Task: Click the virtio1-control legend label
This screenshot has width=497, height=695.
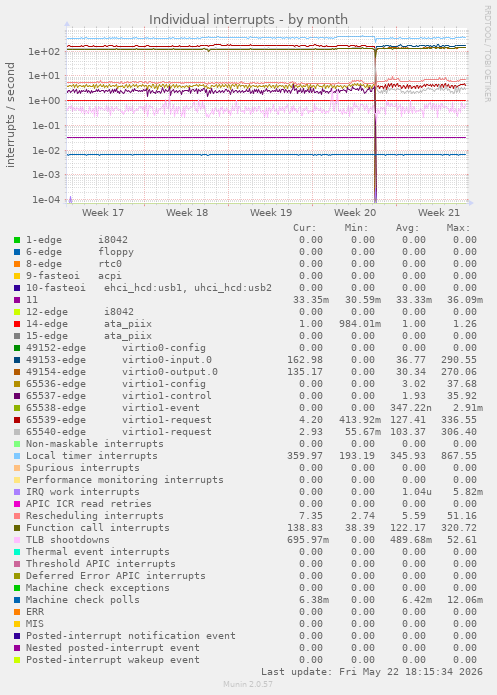Action: [x=167, y=396]
